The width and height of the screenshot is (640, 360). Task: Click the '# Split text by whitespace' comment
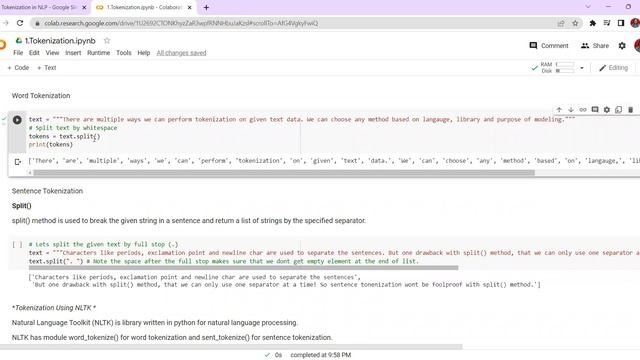73,128
